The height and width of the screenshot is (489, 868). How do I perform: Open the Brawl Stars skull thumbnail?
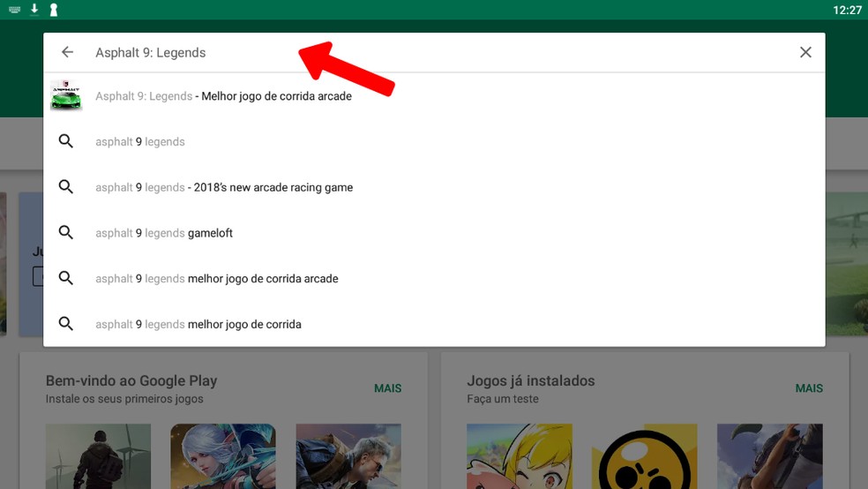[x=644, y=456]
